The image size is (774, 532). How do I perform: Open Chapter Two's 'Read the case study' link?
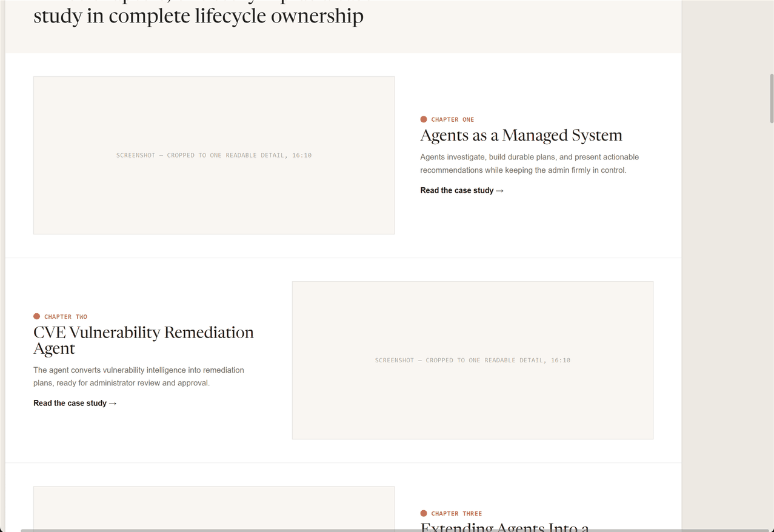pyautogui.click(x=75, y=403)
